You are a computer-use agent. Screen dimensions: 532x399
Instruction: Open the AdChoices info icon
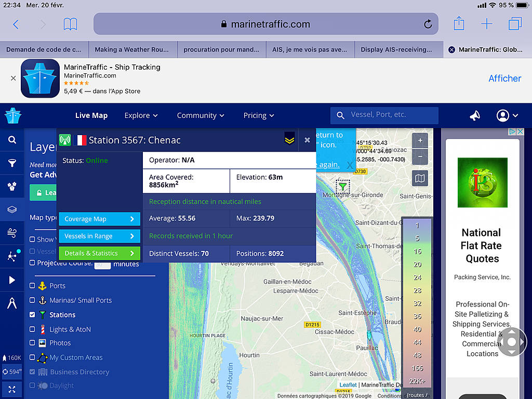(512, 131)
